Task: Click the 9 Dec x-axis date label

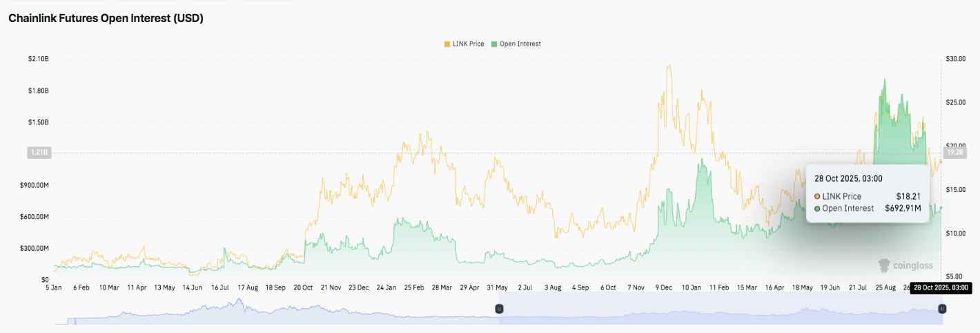Action: pos(665,287)
